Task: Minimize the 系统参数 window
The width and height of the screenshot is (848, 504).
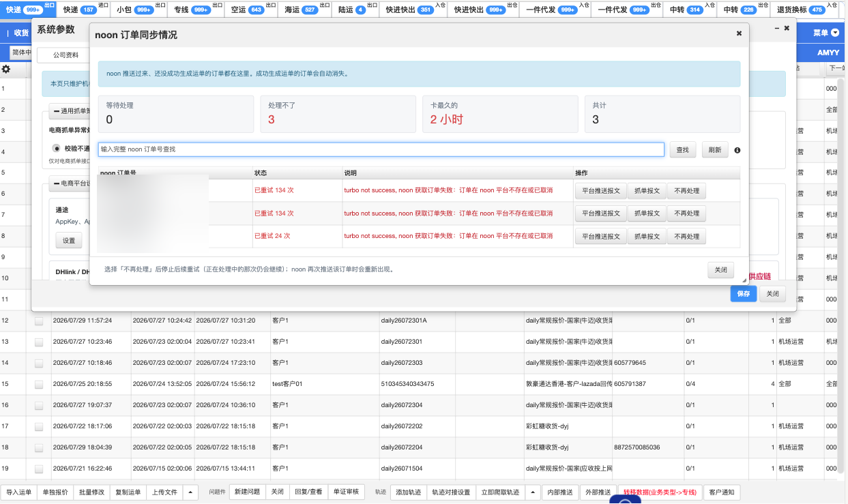Action: click(x=777, y=29)
